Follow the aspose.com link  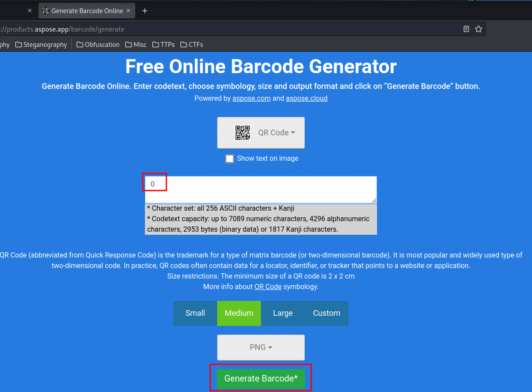(251, 99)
